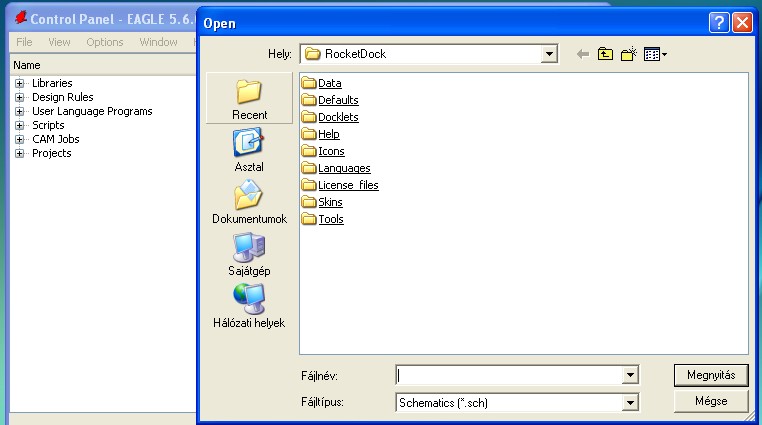Create a new folder
The image size is (762, 425).
point(629,54)
